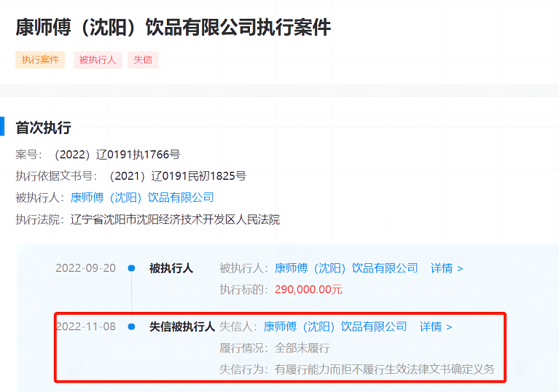Click the page title 康师傅（沈阳）饮品有限公司执行案件

[x=173, y=28]
